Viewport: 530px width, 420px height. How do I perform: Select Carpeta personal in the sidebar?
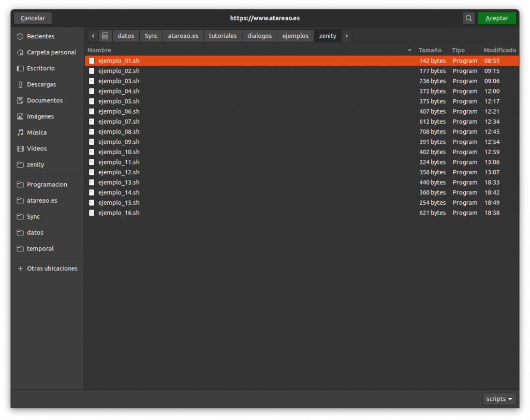click(51, 52)
